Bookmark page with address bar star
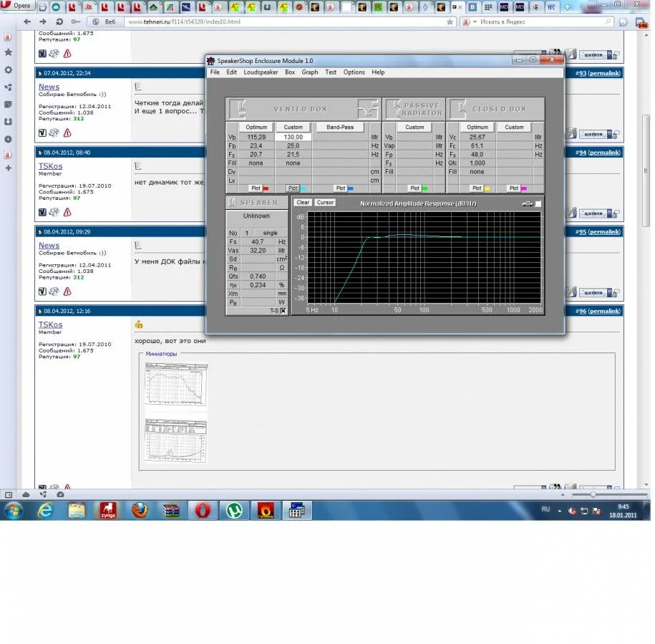Screen dimensions: 655x644 coord(450,21)
